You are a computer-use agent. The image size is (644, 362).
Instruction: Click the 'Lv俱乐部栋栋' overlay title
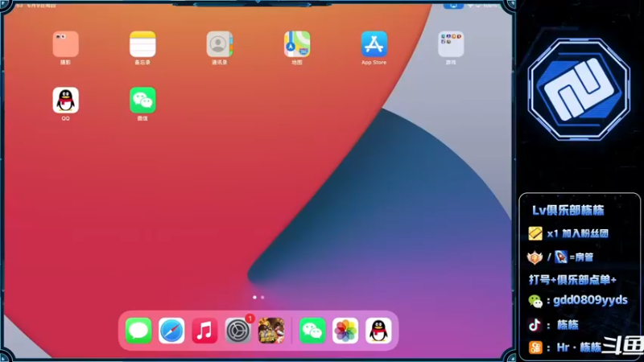click(568, 211)
